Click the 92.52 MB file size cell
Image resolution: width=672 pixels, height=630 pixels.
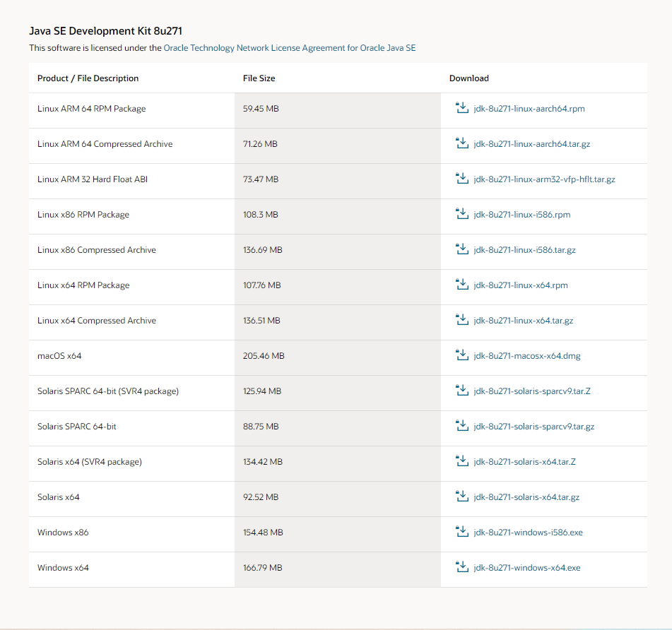click(x=338, y=499)
